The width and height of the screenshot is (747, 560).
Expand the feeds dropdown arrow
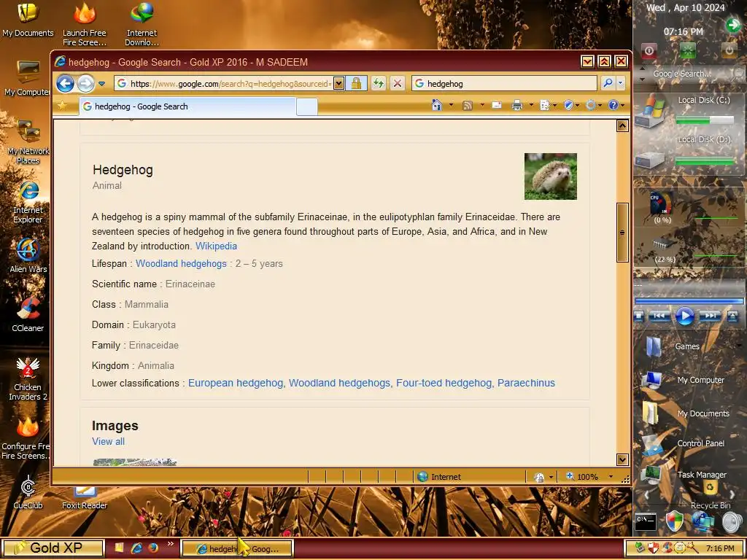[x=481, y=105]
